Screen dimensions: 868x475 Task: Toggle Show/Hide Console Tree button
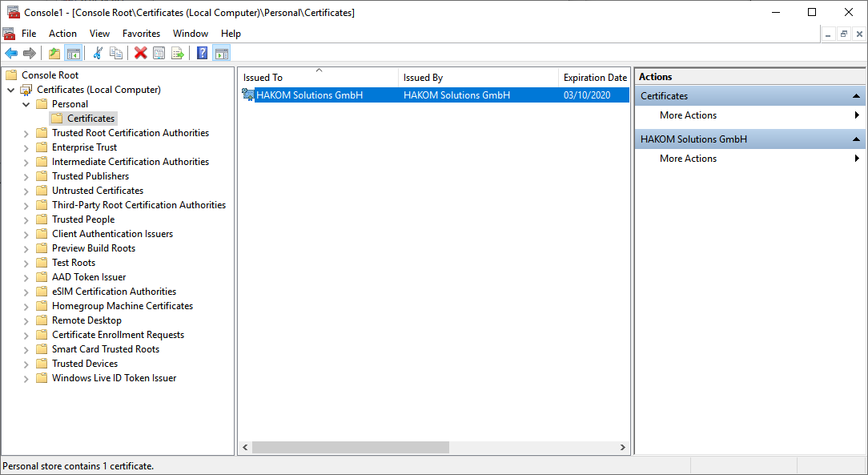coord(73,54)
